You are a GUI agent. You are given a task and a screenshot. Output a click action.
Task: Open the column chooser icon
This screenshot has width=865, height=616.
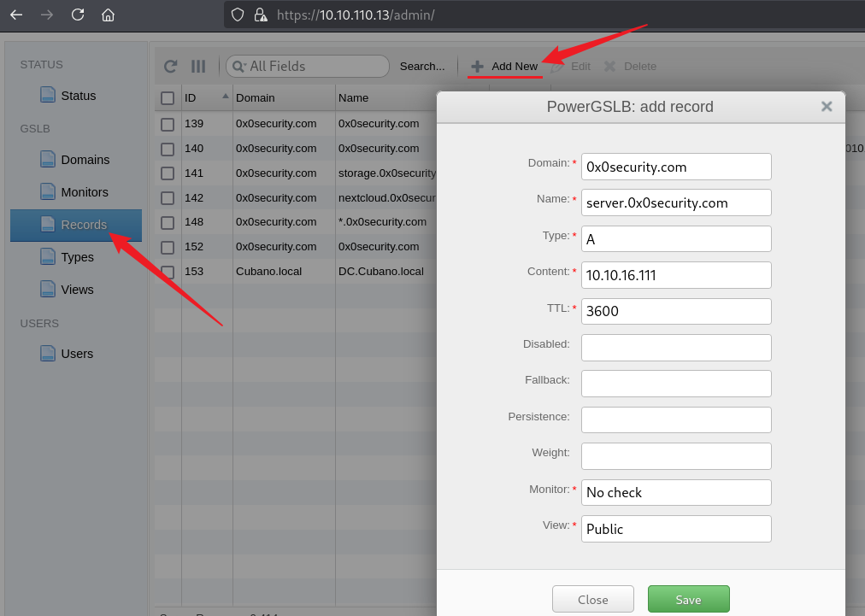[x=198, y=67]
